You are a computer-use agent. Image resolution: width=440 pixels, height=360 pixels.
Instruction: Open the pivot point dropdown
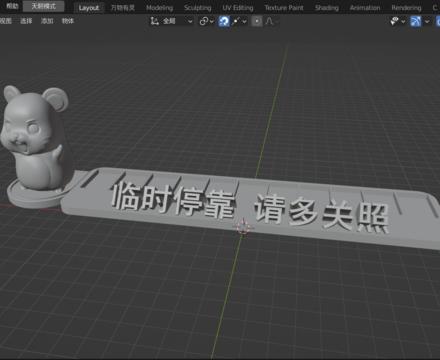tap(207, 21)
